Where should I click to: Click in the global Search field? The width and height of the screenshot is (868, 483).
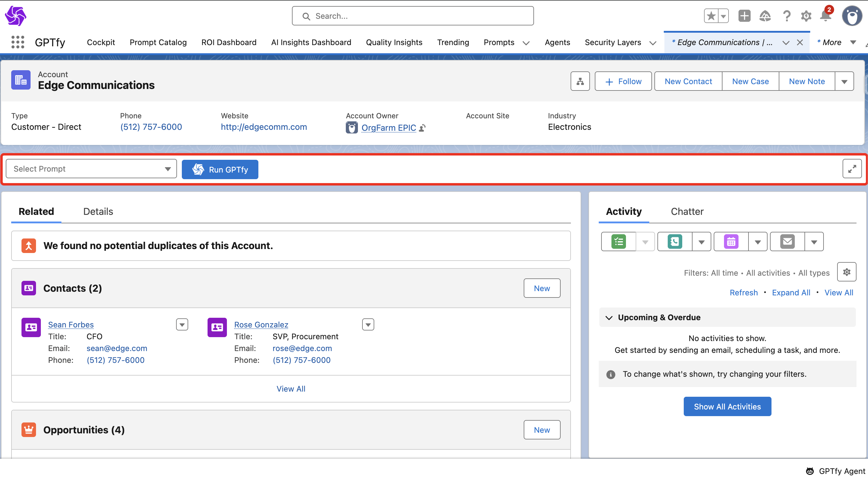point(413,16)
